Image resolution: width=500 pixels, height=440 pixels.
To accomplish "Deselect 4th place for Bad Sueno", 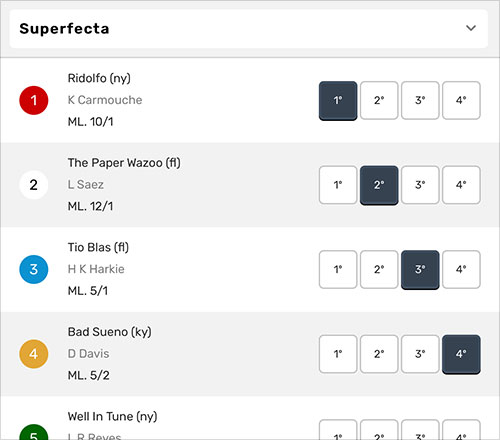I will tap(461, 354).
